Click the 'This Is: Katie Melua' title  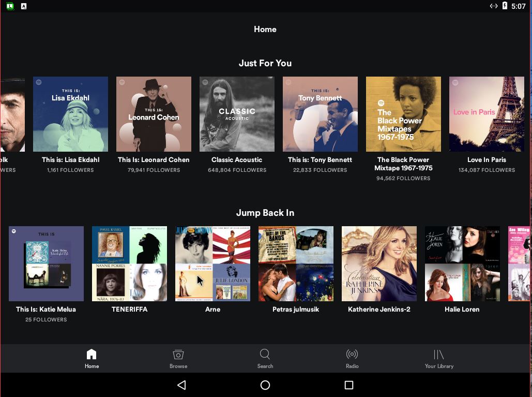[46, 310]
